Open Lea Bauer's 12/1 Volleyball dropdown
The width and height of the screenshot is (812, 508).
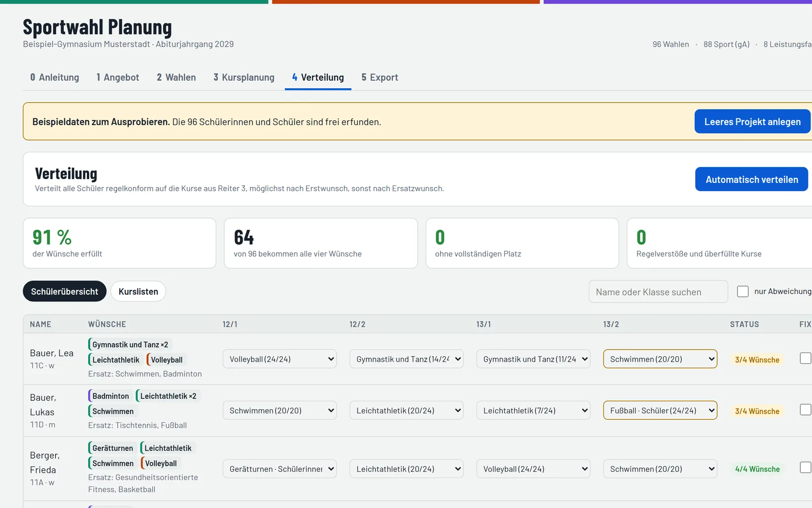pyautogui.click(x=280, y=359)
